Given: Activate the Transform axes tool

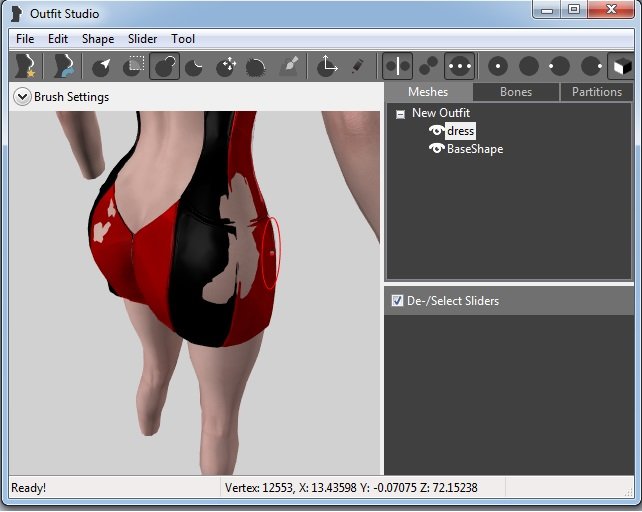Looking at the screenshot, I should tap(326, 66).
